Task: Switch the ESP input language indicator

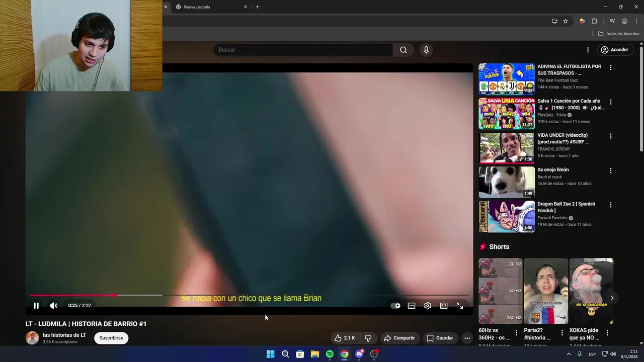Action: tap(592, 354)
